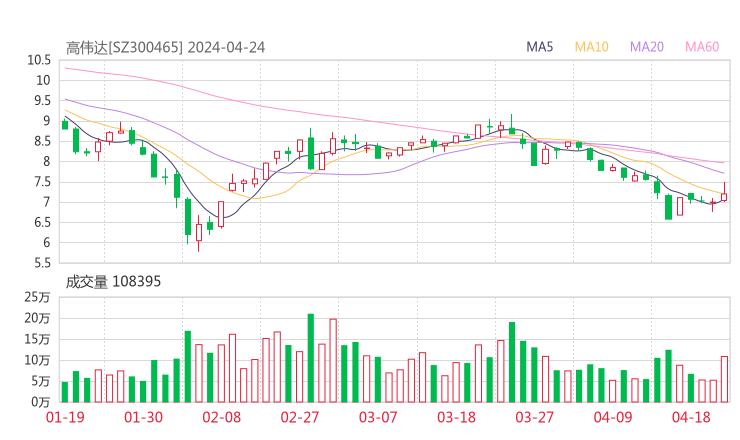Click the 0万 volume axis label
Viewport: 740px width, 440px height.
41,402
